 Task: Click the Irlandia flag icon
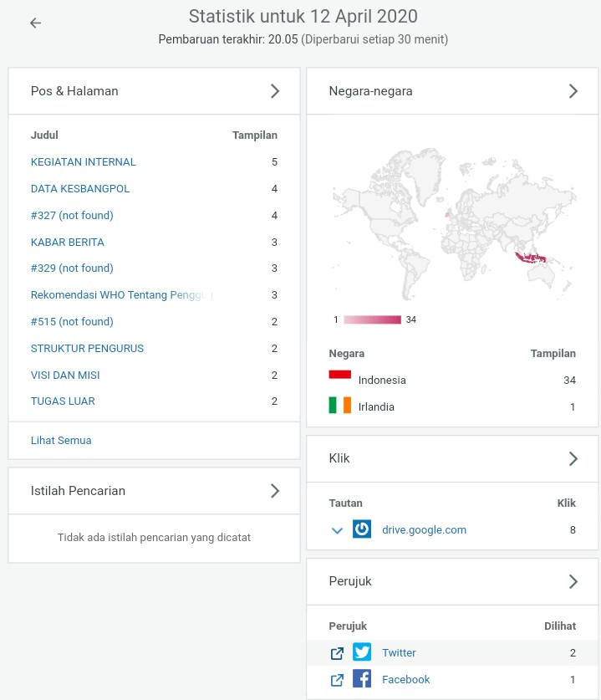[x=340, y=405]
